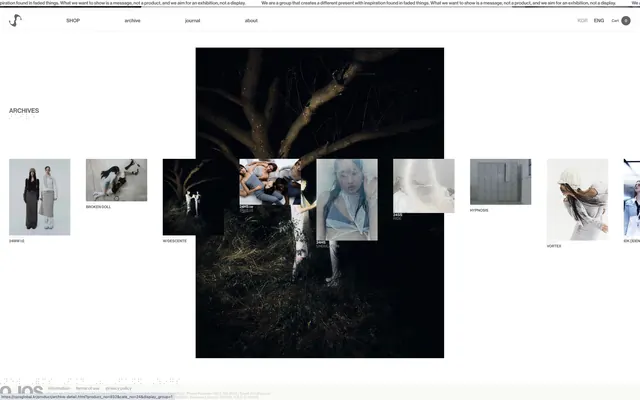Open the terms of use footer link
This screenshot has width=640, height=400.
[87, 389]
